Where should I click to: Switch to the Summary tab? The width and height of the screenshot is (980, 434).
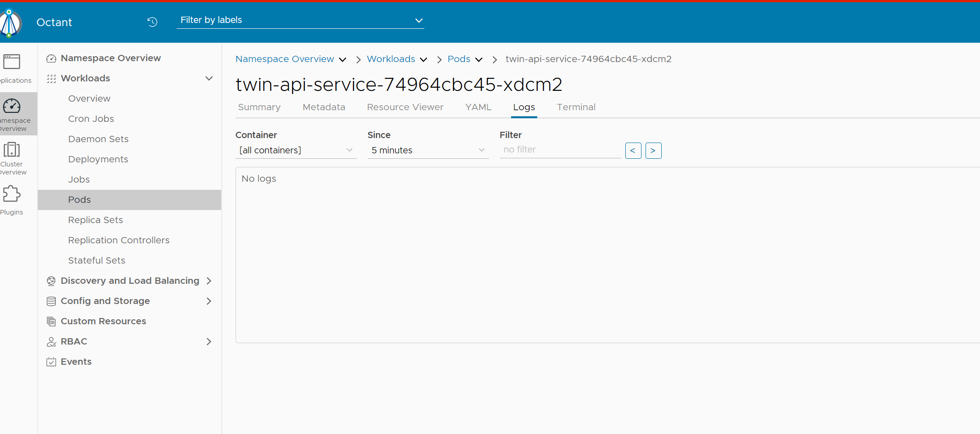(x=259, y=107)
